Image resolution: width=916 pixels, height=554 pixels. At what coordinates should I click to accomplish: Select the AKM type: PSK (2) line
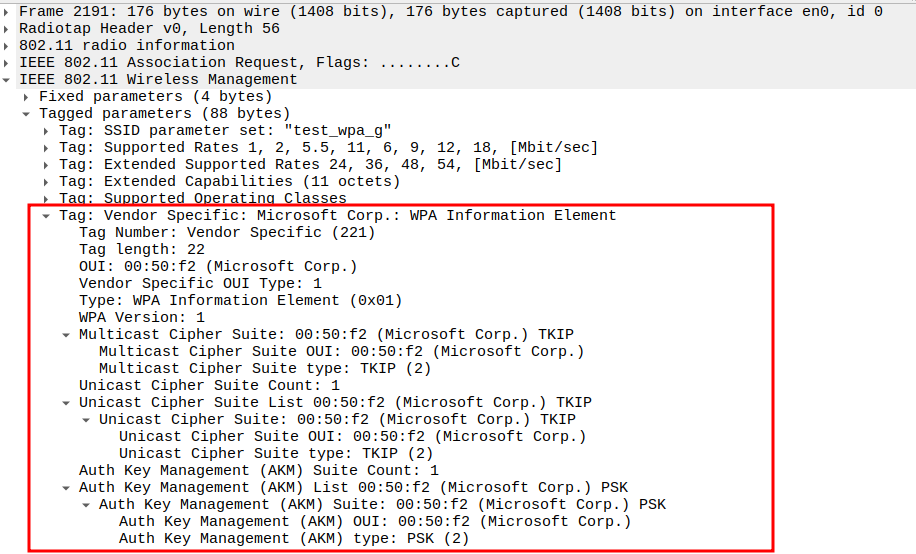[293, 538]
